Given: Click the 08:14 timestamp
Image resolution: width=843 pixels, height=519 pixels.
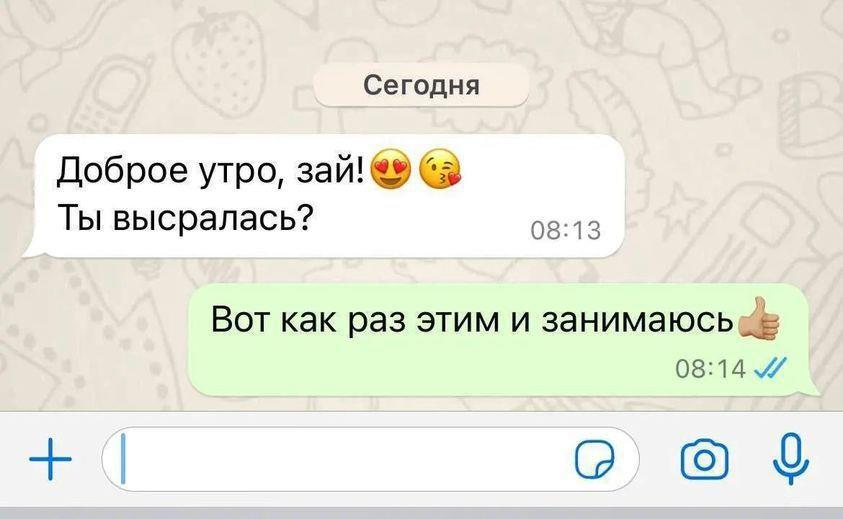Looking at the screenshot, I should point(711,369).
